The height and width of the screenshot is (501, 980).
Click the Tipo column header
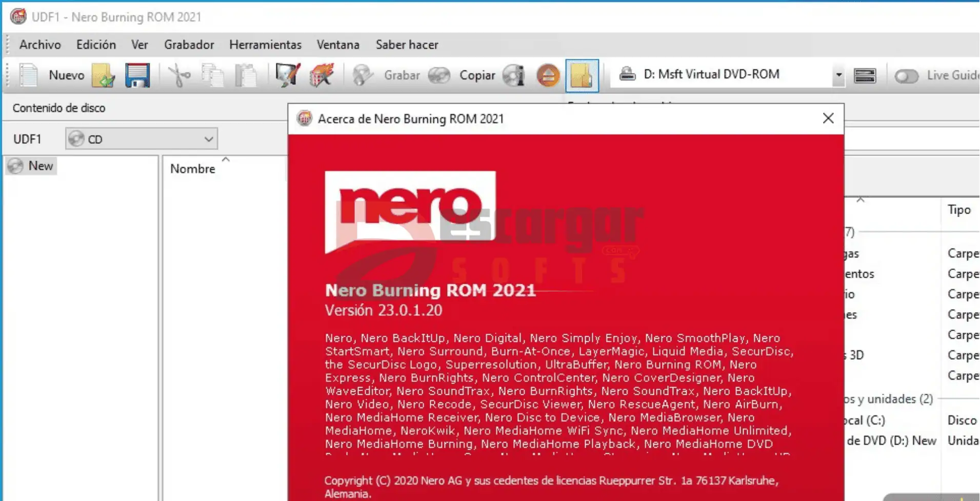958,209
